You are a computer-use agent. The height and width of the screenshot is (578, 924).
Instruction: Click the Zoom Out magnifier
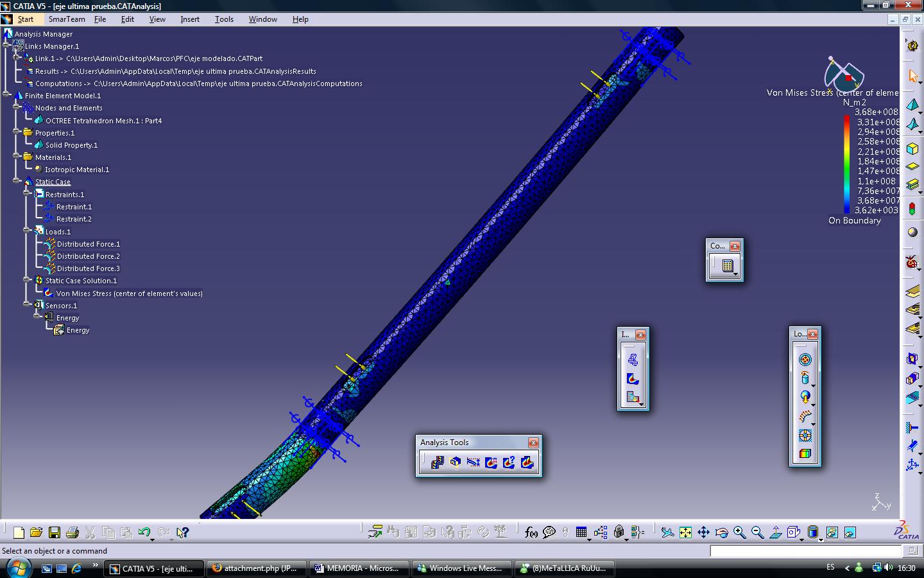pos(758,532)
